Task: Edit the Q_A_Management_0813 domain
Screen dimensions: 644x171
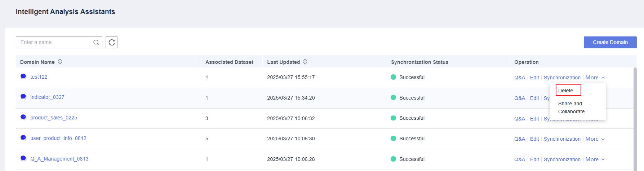Action: point(534,159)
